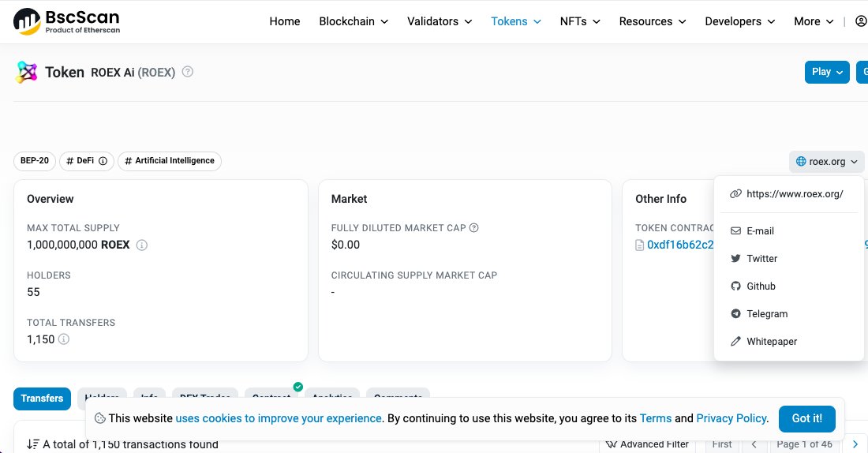This screenshot has width=868, height=453.
Task: Open the NFTs dropdown menu
Action: coord(580,21)
